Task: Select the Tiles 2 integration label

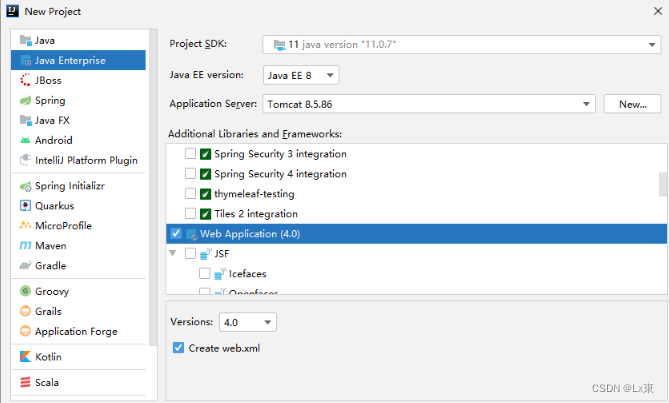Action: pyautogui.click(x=256, y=214)
